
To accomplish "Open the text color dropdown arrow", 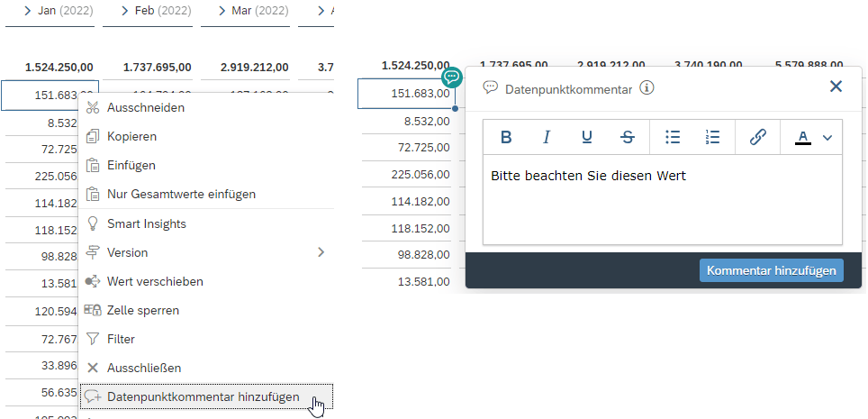I will coord(827,138).
